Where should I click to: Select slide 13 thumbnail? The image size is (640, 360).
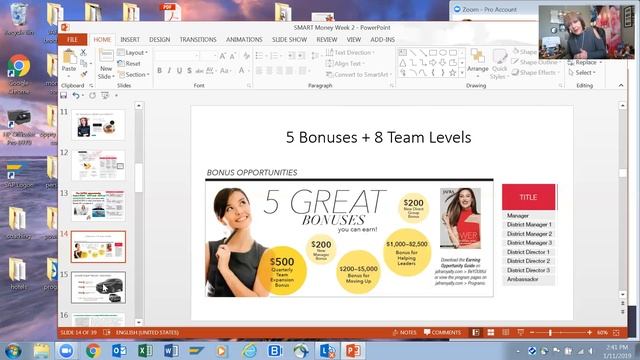point(98,206)
